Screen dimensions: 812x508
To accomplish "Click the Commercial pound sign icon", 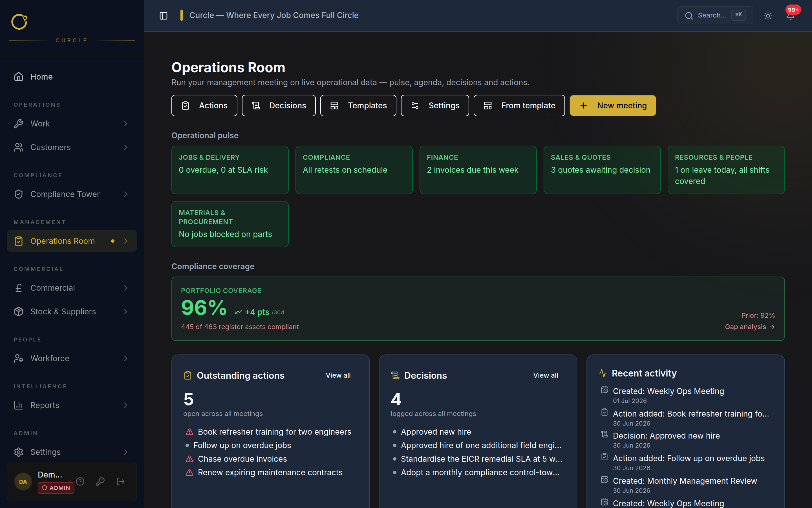I will coord(18,288).
